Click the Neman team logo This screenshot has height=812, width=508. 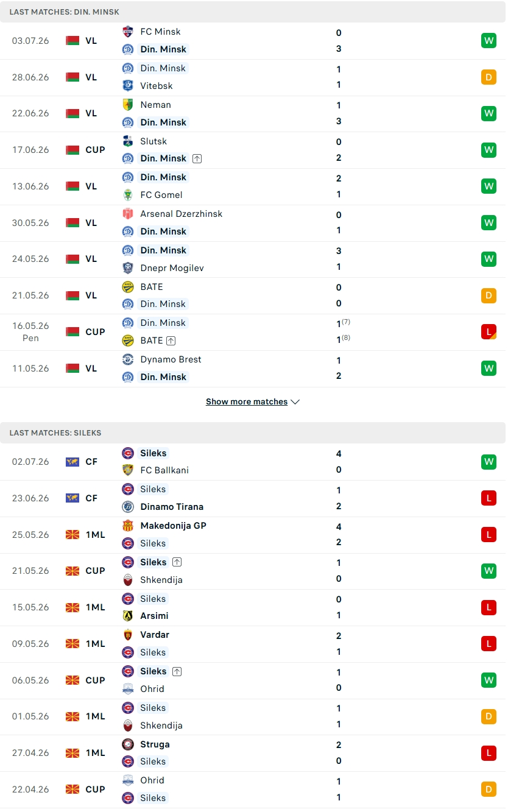tap(128, 104)
